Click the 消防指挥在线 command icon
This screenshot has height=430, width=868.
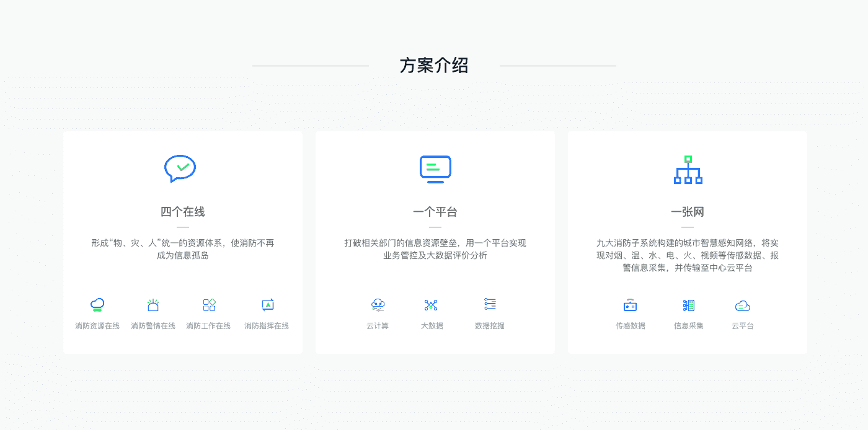point(267,305)
